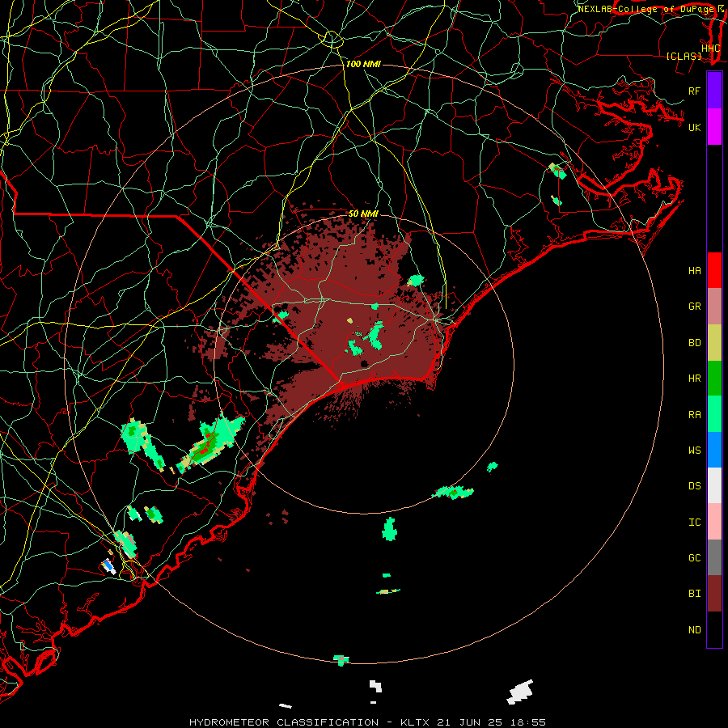Click the purple RF legend color swatch
The image size is (728, 728).
714,91
